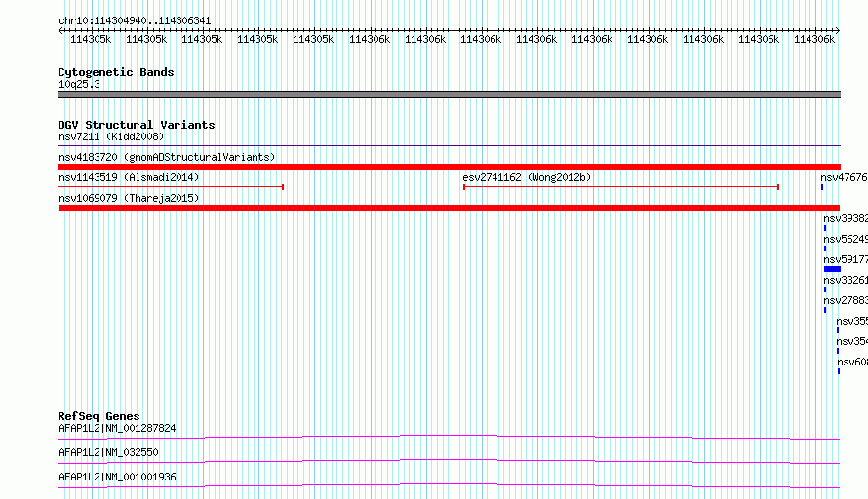Click the variant label starting nsv354

(852, 341)
